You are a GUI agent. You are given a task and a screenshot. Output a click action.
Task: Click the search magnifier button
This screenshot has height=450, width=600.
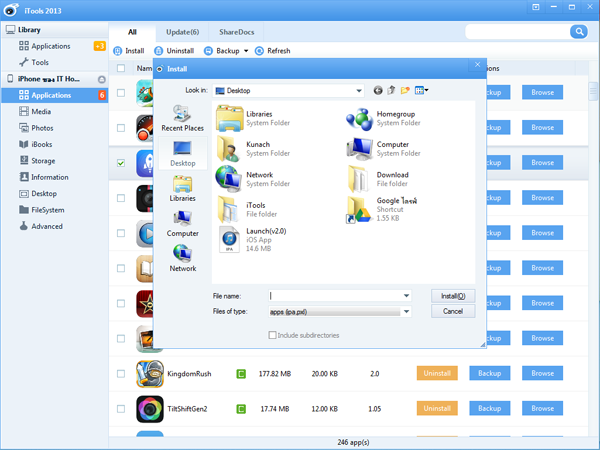[579, 32]
